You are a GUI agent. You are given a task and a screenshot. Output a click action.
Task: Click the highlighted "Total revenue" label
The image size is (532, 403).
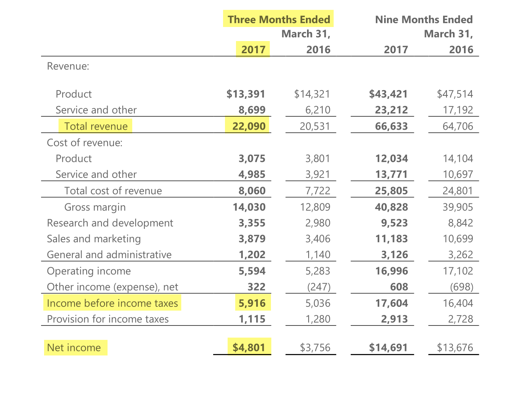point(96,126)
